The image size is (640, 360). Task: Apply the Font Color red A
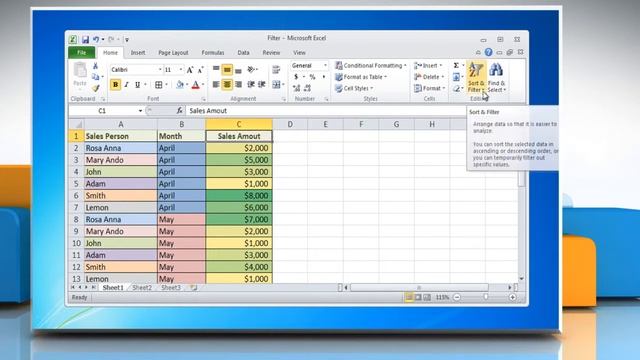click(x=196, y=84)
